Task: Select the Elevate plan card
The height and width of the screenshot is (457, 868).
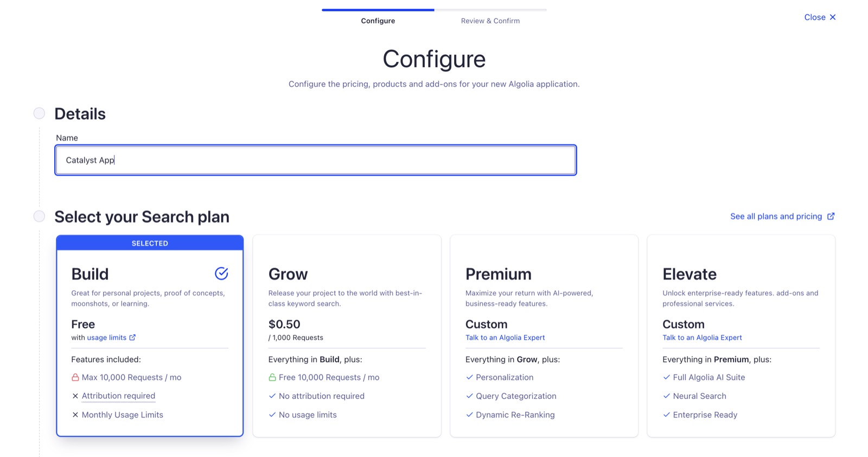Action: [741, 335]
